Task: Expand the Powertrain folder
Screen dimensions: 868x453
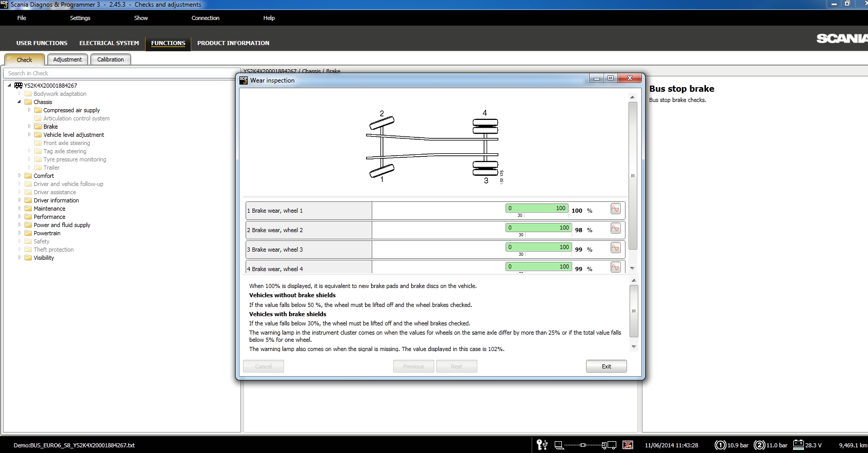Action: [19, 233]
